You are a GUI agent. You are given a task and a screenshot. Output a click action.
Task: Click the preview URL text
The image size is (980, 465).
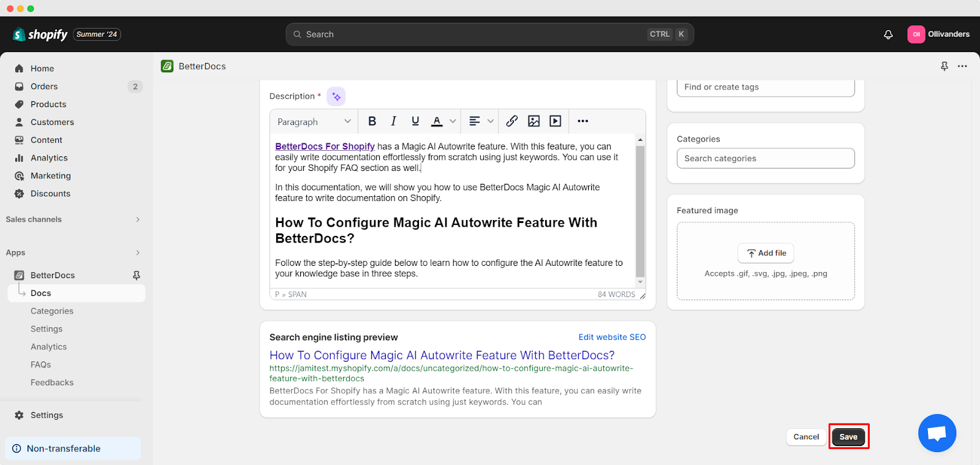[451, 373]
